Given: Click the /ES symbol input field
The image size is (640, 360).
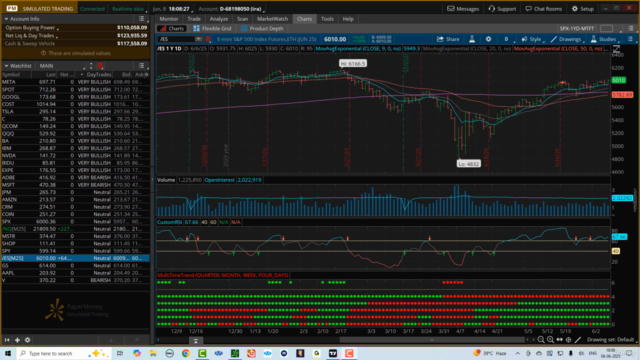Looking at the screenshot, I should 176,39.
